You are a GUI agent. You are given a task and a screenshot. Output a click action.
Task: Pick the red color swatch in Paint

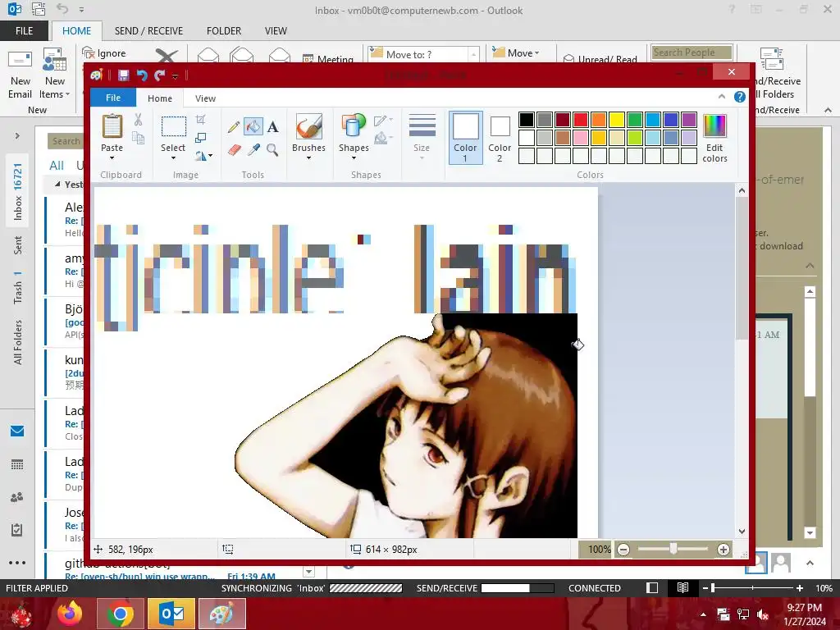click(x=580, y=120)
